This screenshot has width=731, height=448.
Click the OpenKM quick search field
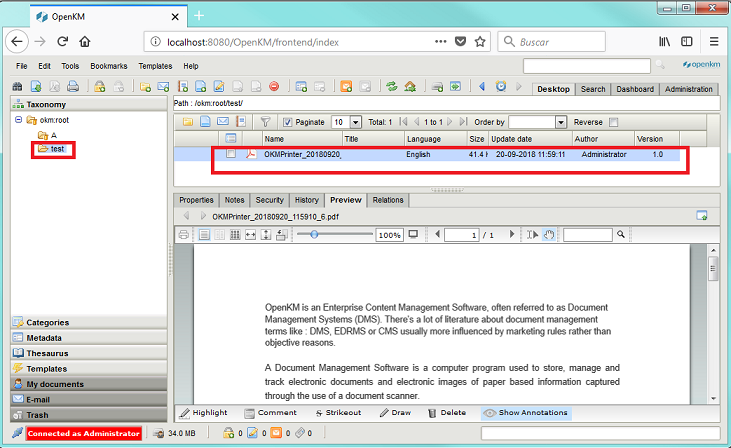586,66
